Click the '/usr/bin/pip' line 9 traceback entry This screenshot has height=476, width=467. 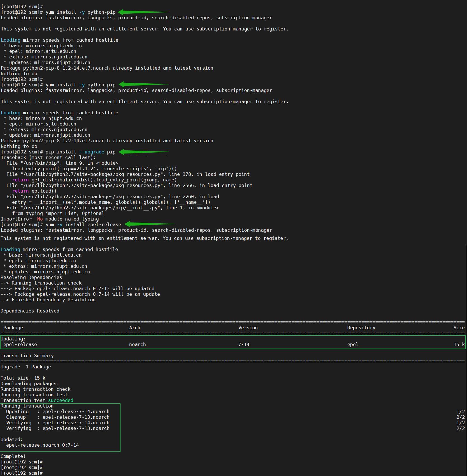tap(62, 163)
